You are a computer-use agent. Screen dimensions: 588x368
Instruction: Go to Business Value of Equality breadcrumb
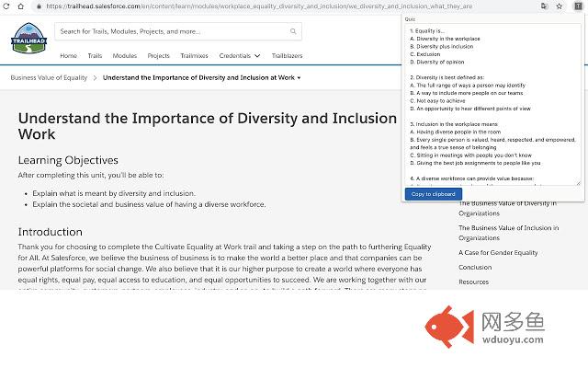click(49, 77)
